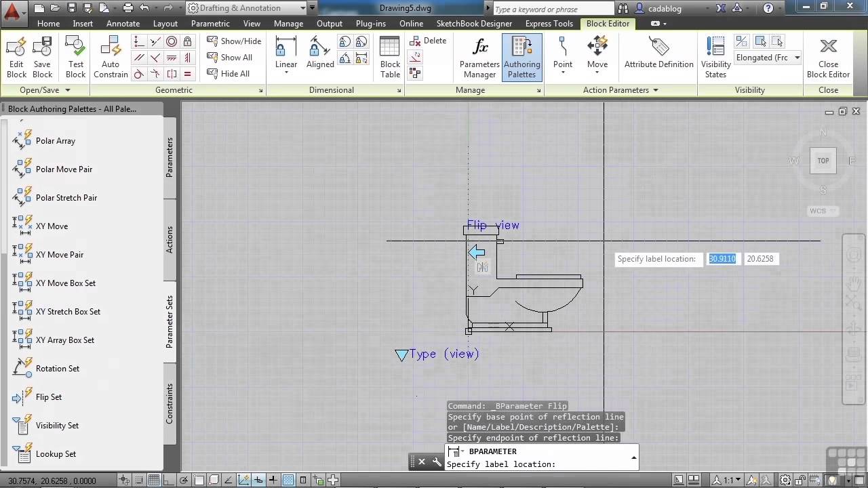Select the Parallel constraint icon
Viewport: 868px width, 488px height.
click(x=139, y=58)
